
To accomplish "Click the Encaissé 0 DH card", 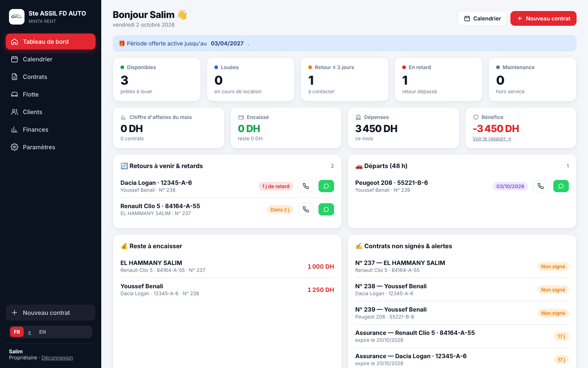I will click(286, 128).
